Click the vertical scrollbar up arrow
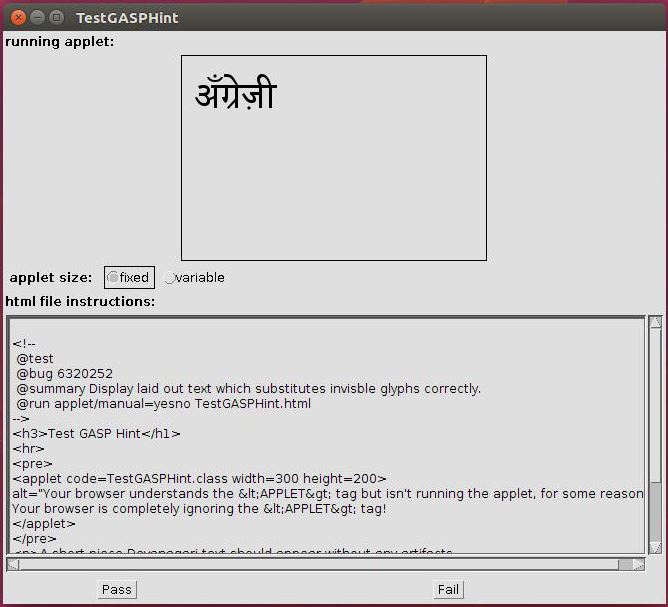Viewport: 668px width, 607px height. click(x=655, y=322)
